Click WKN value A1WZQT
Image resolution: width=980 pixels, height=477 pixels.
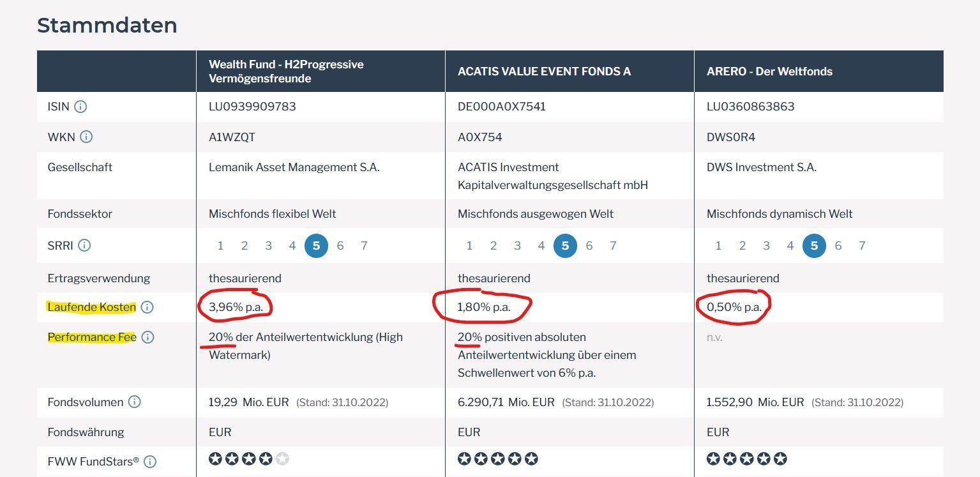click(232, 137)
